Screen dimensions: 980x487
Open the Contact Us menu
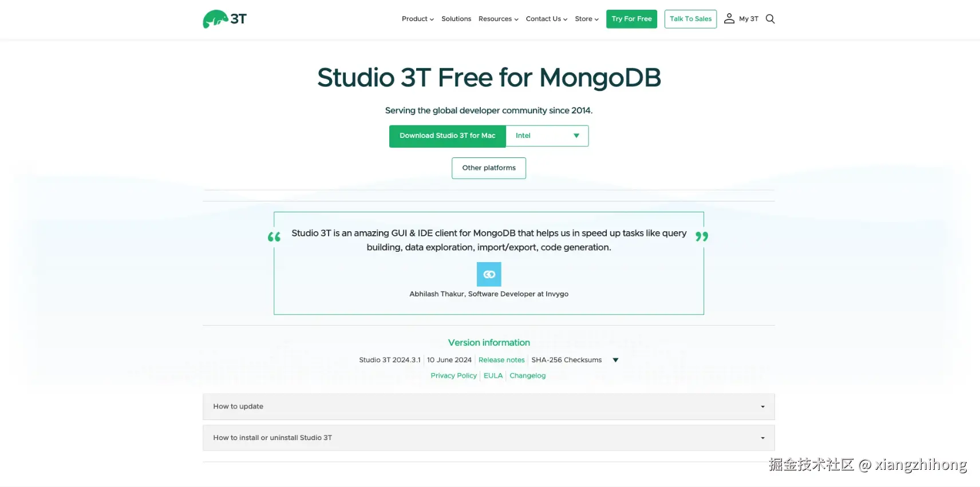click(x=547, y=19)
